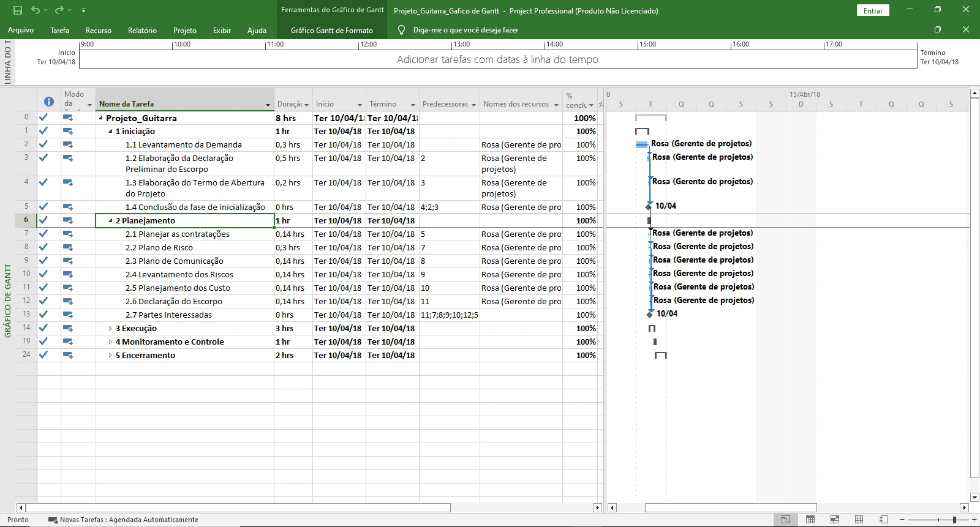Click the zoom in plus button
Image resolution: width=980 pixels, height=527 pixels.
(x=974, y=520)
